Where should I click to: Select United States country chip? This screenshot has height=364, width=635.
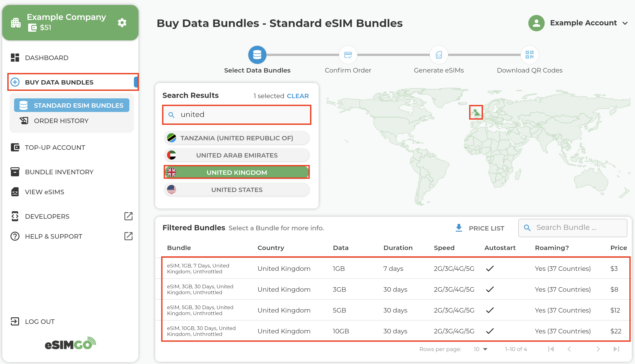[x=236, y=189]
